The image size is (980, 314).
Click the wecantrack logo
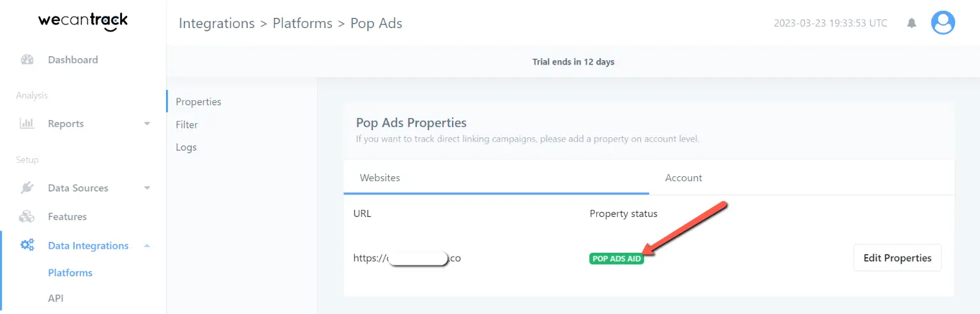(83, 22)
